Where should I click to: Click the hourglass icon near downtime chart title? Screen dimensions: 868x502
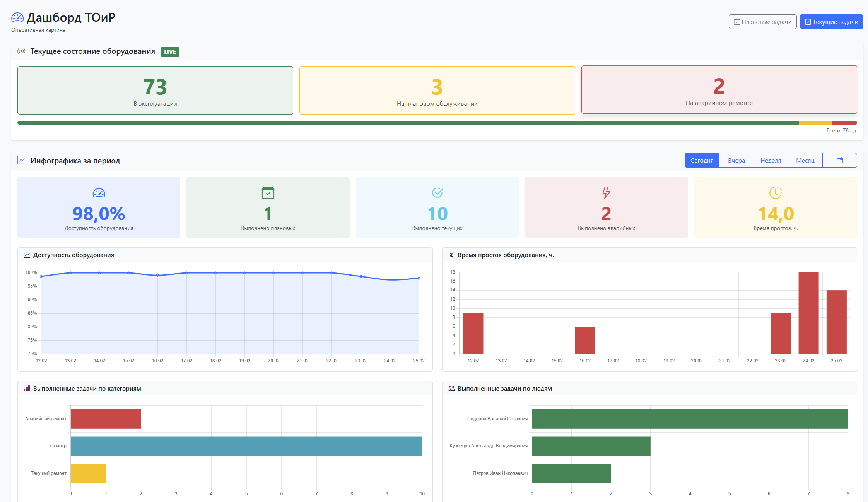451,255
